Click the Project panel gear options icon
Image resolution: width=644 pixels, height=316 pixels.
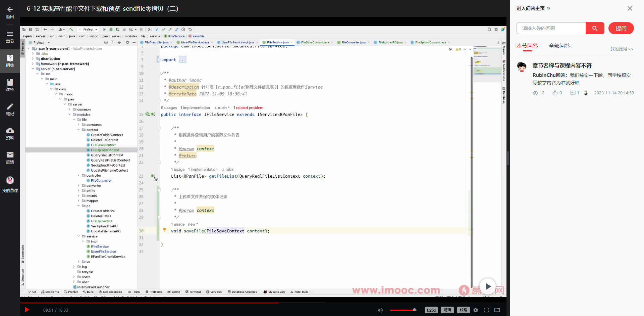127,43
